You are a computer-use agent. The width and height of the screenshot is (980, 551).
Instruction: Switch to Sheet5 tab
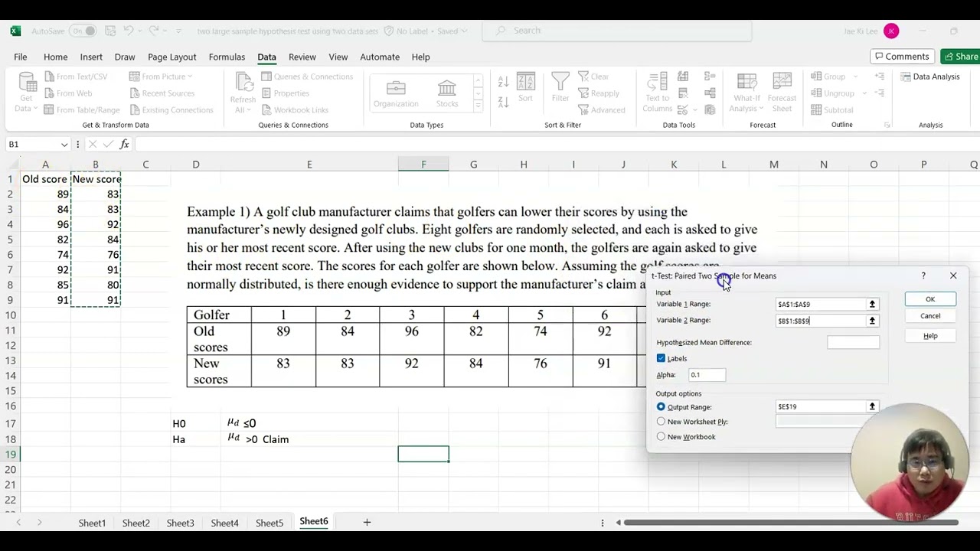point(269,523)
